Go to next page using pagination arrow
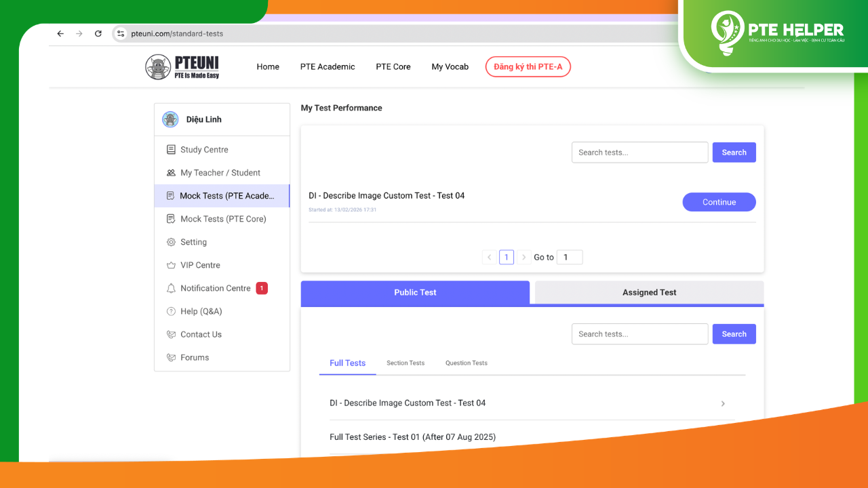Screen dimensions: 868x488 (524, 258)
